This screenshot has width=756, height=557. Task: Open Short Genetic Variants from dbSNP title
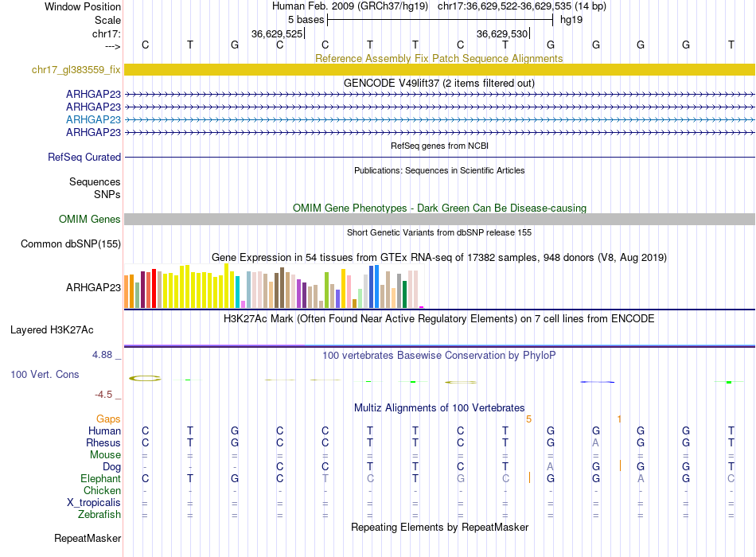point(439,232)
